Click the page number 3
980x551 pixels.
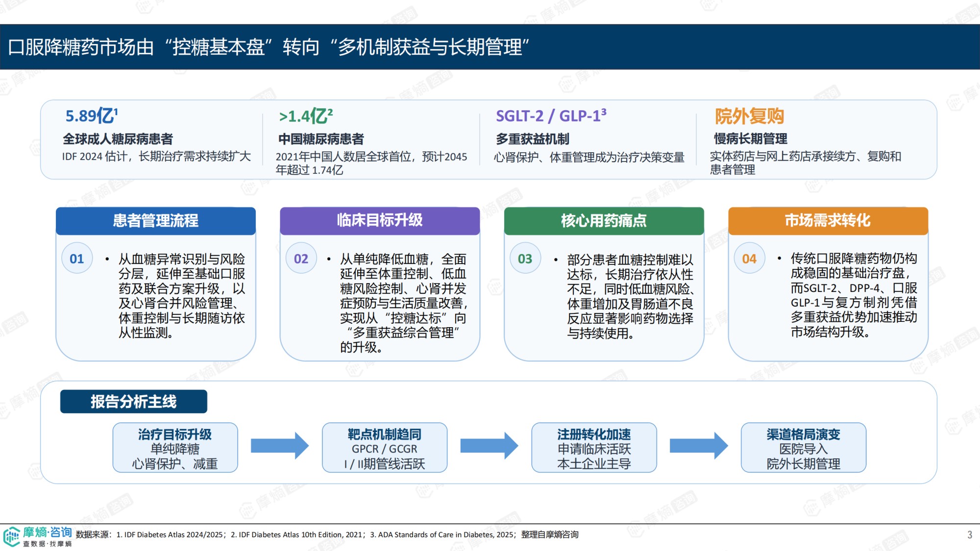(x=970, y=535)
